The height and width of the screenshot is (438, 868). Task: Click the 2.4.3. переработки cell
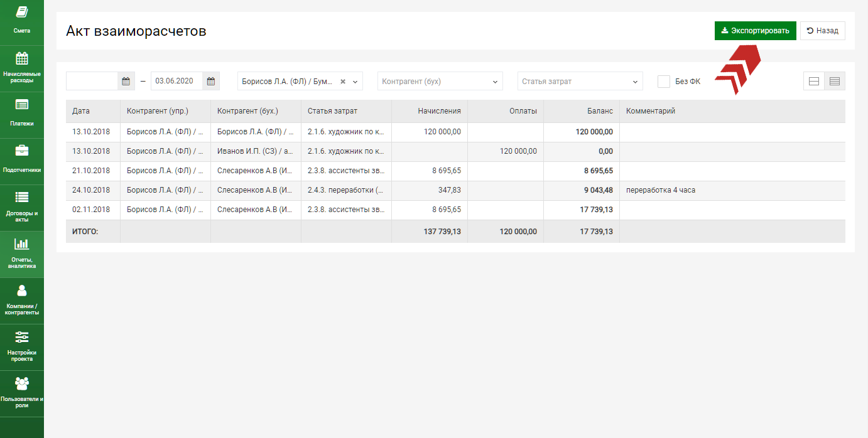click(x=346, y=190)
